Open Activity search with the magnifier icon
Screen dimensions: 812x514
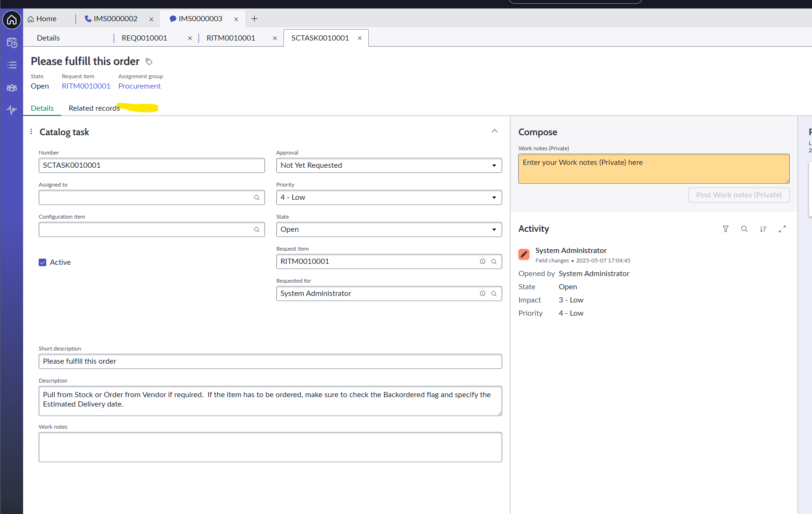745,229
